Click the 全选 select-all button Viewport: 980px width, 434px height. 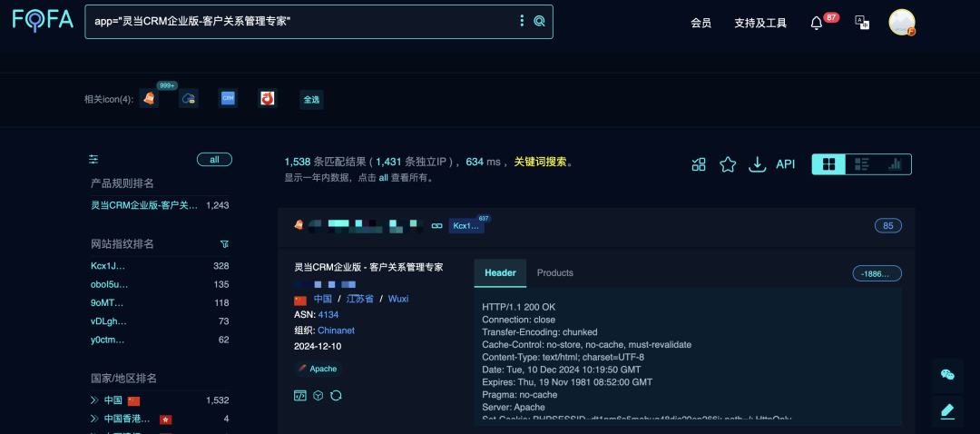[x=311, y=100]
